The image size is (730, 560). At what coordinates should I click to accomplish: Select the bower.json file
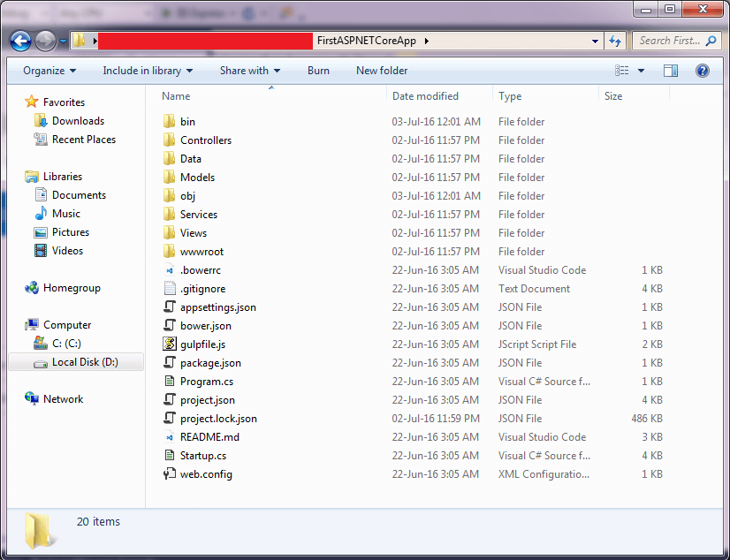coord(206,326)
